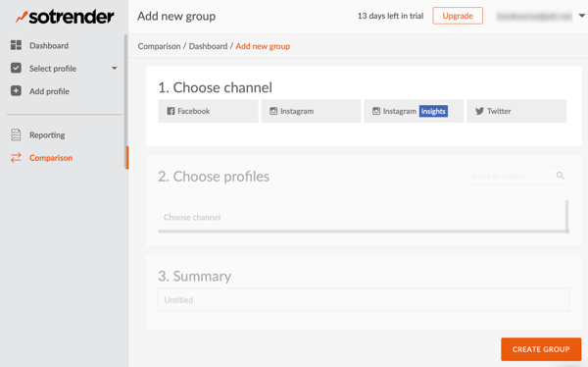Click the Untitled group name field
This screenshot has width=588, height=367.
364,299
